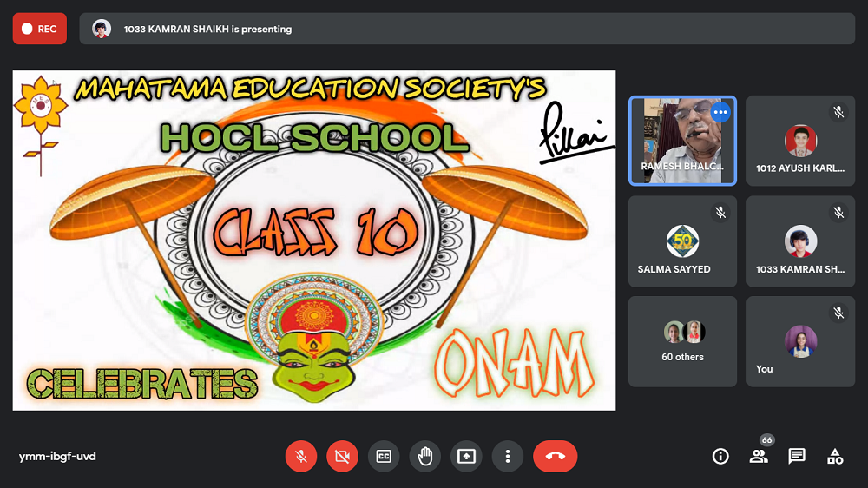Screen dimensions: 868x488
Task: Toggle the turned-off camera button
Action: [342, 456]
